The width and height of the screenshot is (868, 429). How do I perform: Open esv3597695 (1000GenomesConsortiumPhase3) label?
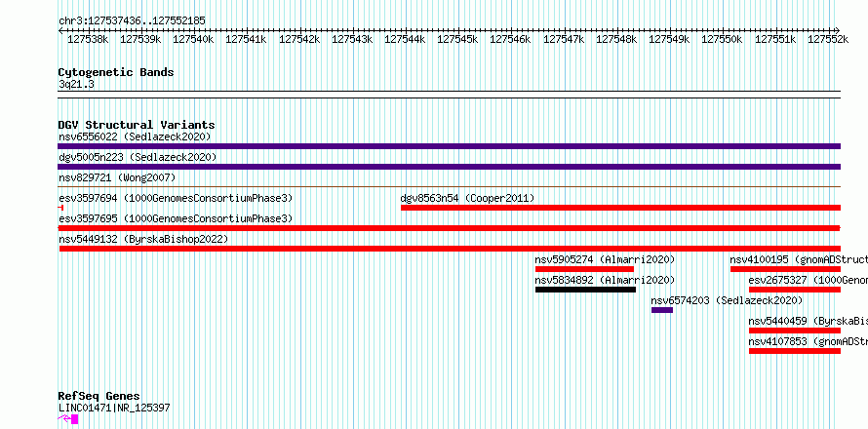tap(176, 218)
